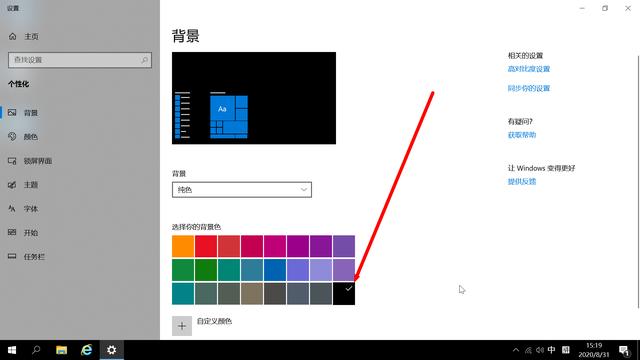640x360 pixels.
Task: Open the notification center icon
Action: tap(624, 350)
